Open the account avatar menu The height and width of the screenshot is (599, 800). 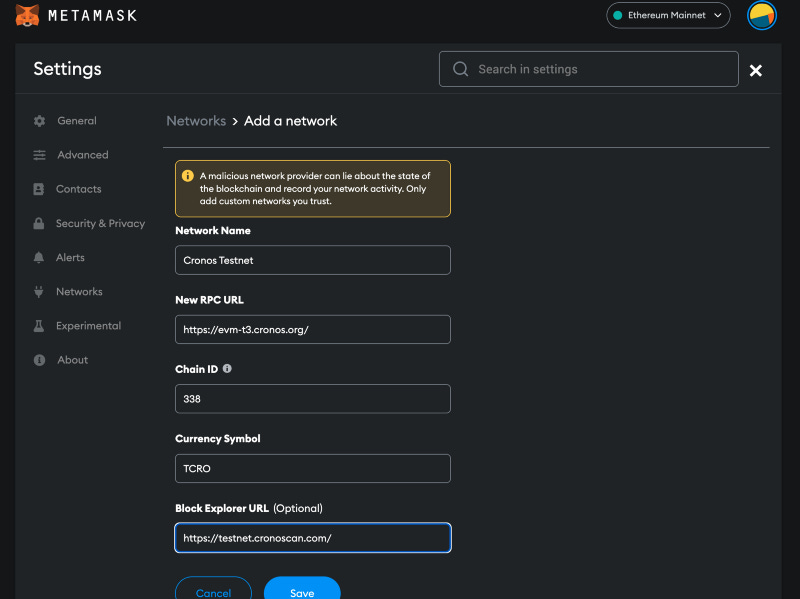click(x=762, y=16)
